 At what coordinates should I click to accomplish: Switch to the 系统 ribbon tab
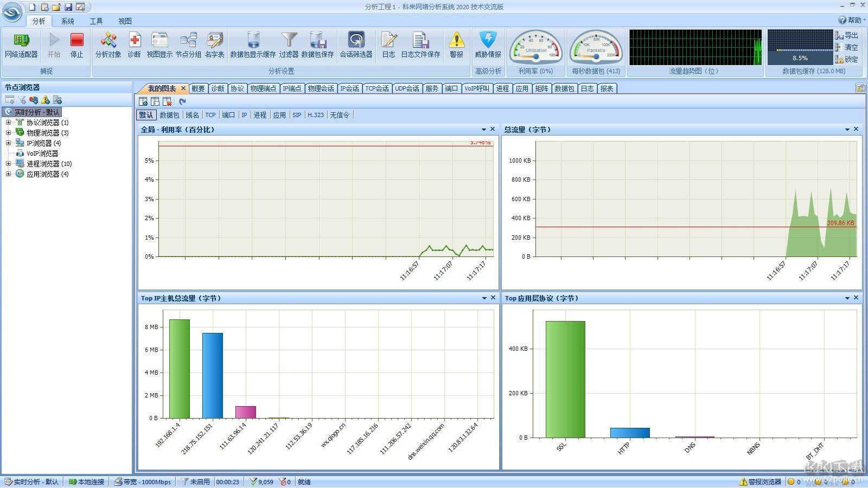(68, 21)
